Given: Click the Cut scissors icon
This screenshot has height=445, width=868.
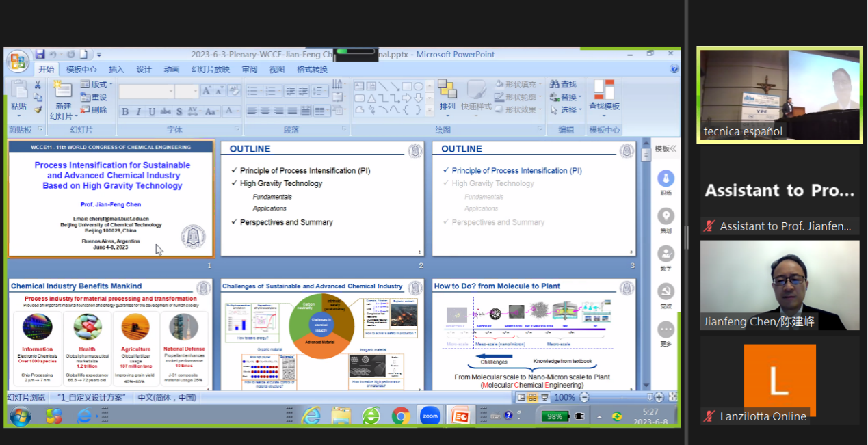Looking at the screenshot, I should click(x=38, y=85).
